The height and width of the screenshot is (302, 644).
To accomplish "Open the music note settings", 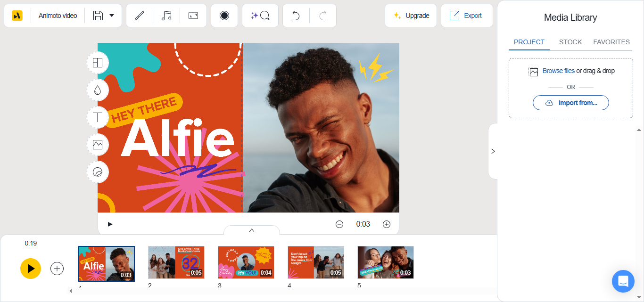I will pyautogui.click(x=166, y=16).
